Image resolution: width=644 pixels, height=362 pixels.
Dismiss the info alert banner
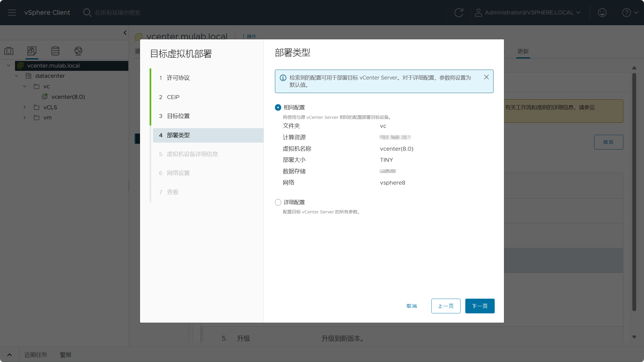pyautogui.click(x=486, y=77)
